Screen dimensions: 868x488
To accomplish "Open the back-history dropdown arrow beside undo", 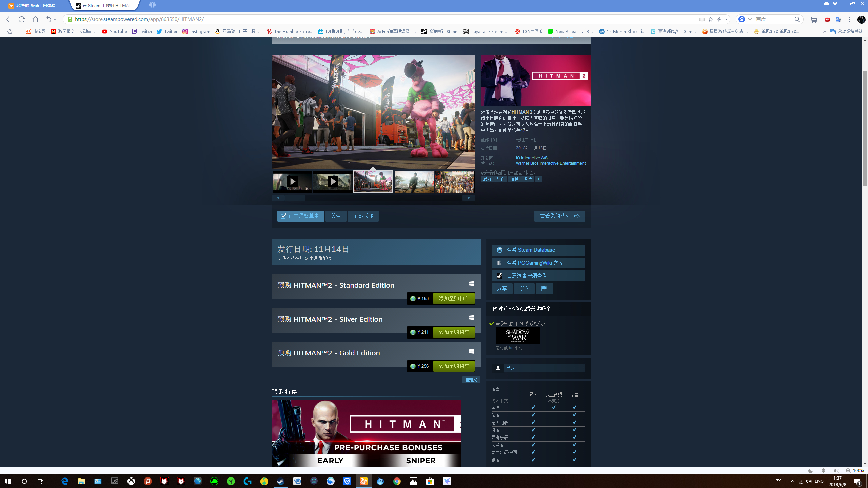I will [55, 19].
